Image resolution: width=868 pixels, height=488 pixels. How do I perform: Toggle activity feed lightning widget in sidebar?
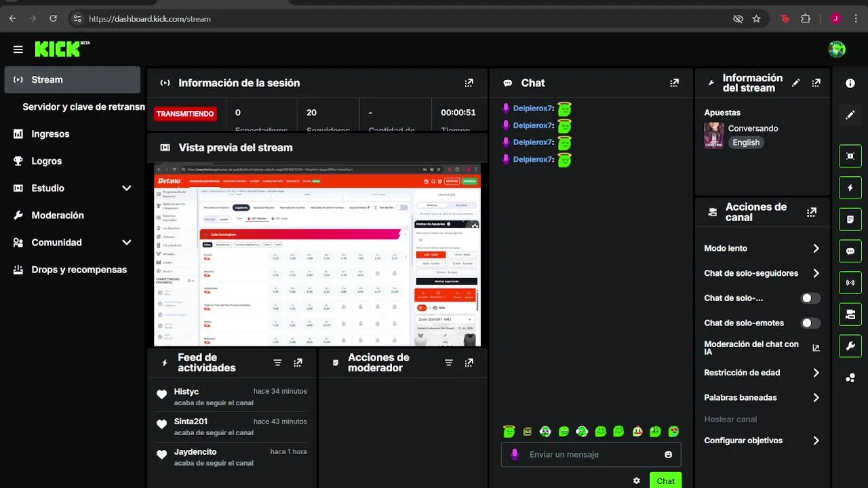click(850, 188)
